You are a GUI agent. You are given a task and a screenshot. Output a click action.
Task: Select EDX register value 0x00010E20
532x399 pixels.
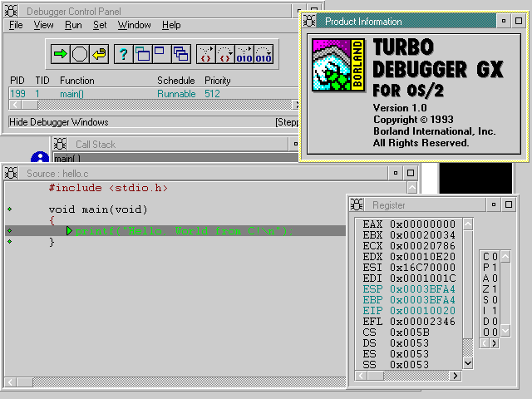pyautogui.click(x=422, y=257)
